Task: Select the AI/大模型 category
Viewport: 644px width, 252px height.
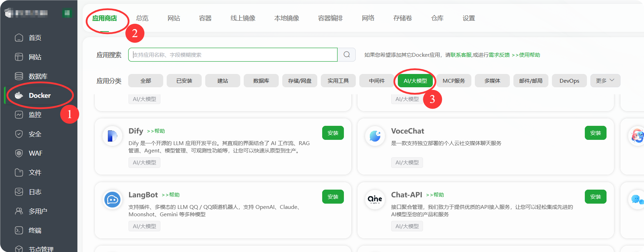Action: 415,81
